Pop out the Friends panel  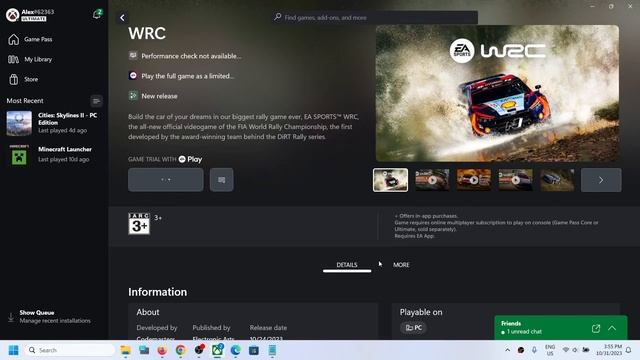pyautogui.click(x=596, y=328)
